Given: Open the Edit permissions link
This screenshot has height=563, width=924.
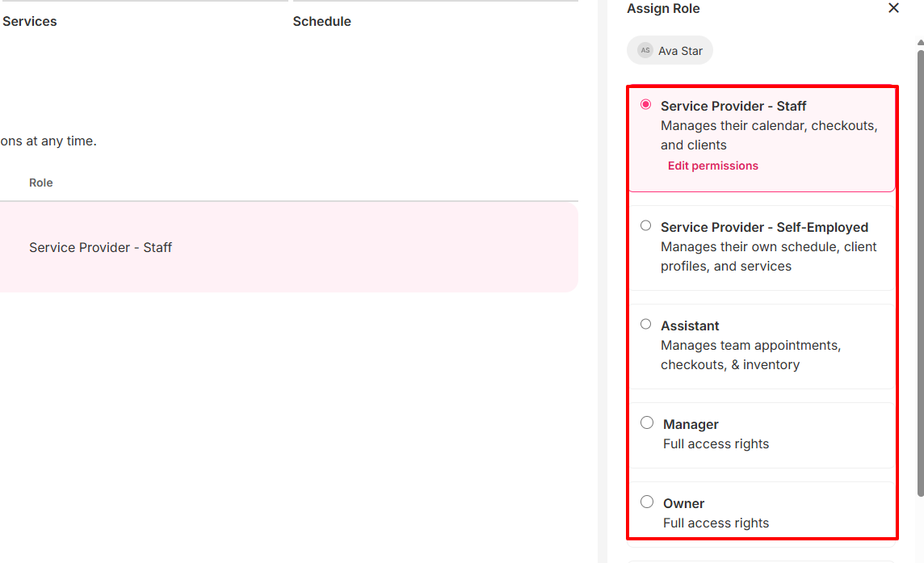Looking at the screenshot, I should pos(712,166).
